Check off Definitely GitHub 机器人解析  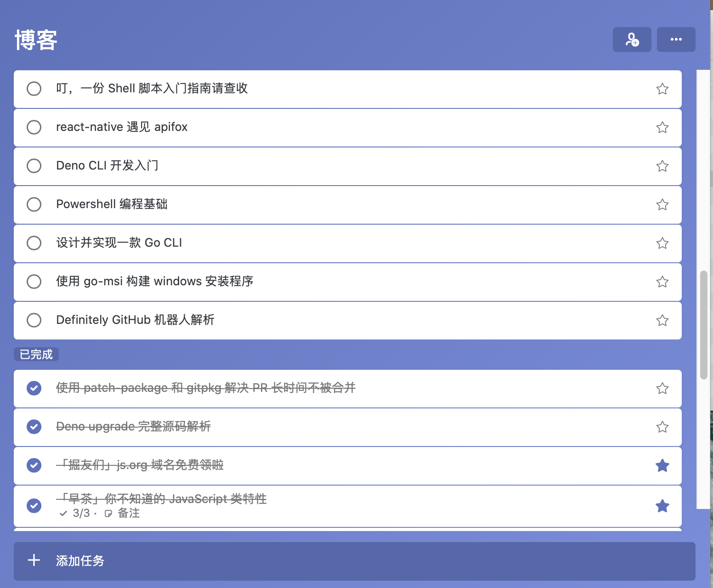(x=34, y=320)
